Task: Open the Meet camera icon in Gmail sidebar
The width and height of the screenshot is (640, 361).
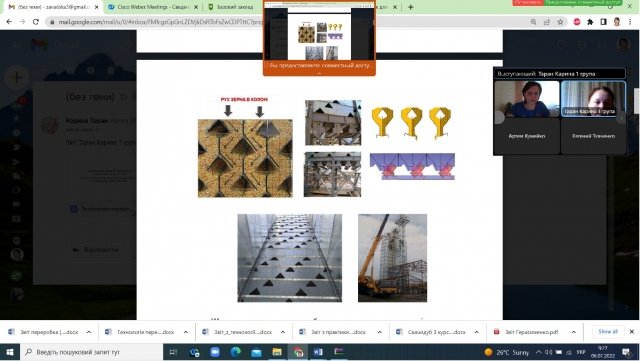Action: 17,204
